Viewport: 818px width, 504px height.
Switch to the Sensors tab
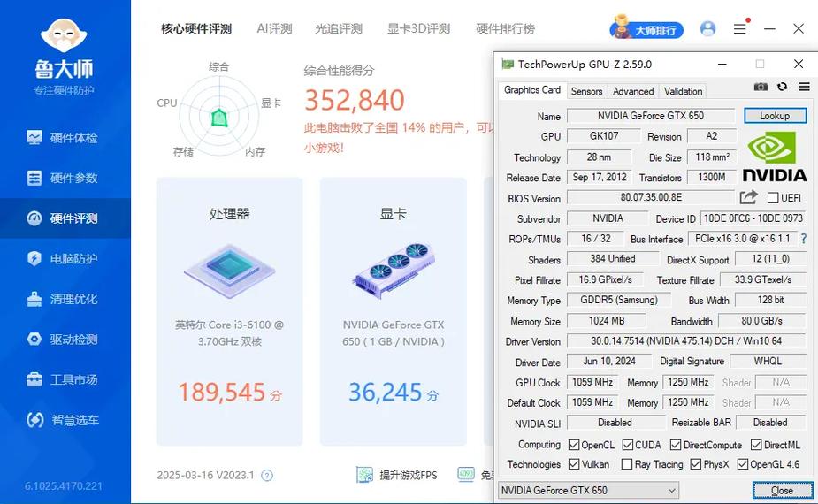click(586, 91)
